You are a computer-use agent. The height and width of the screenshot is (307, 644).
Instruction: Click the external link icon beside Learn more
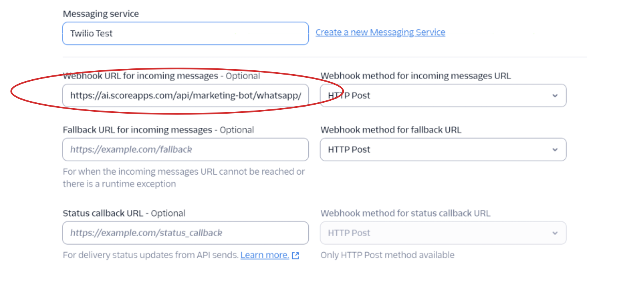[x=295, y=255]
